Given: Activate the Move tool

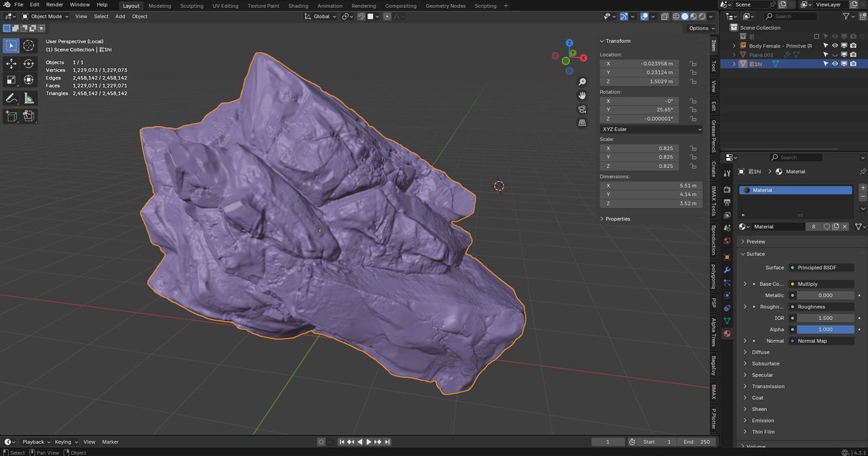Looking at the screenshot, I should (11, 64).
